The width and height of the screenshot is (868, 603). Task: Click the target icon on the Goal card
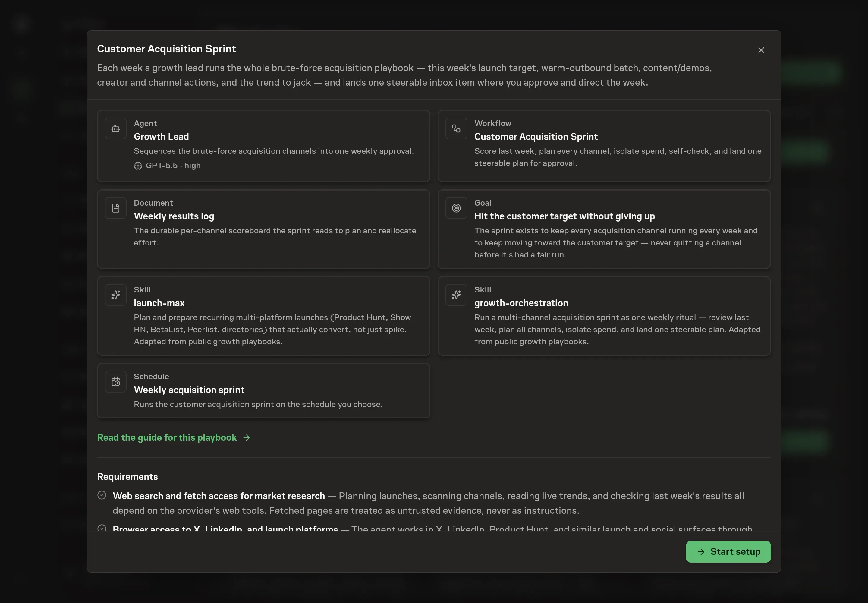pos(456,208)
